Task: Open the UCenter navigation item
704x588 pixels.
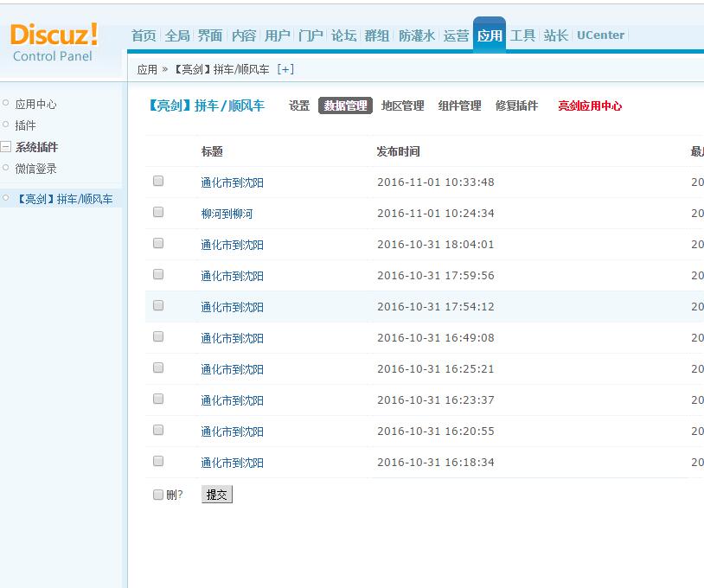Action: coord(600,35)
